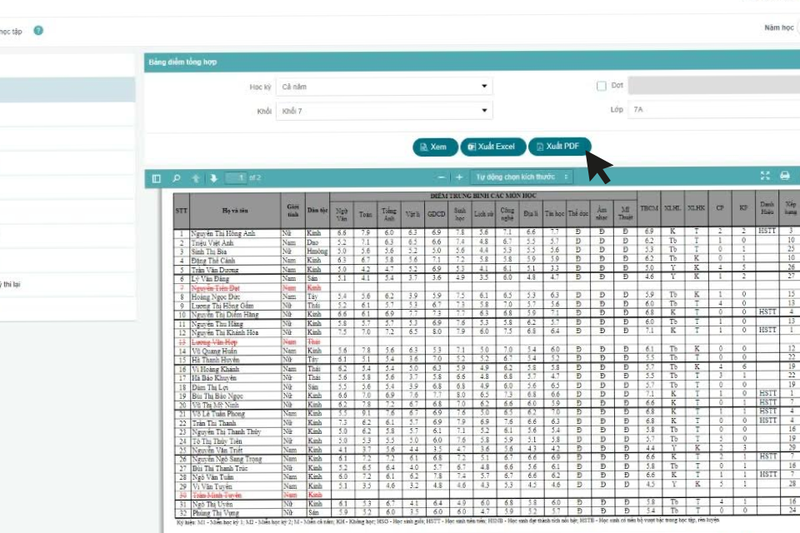This screenshot has width=800, height=533.
Task: Click student name Nguyễn Thị Khánh Hoa
Action: [x=224, y=333]
